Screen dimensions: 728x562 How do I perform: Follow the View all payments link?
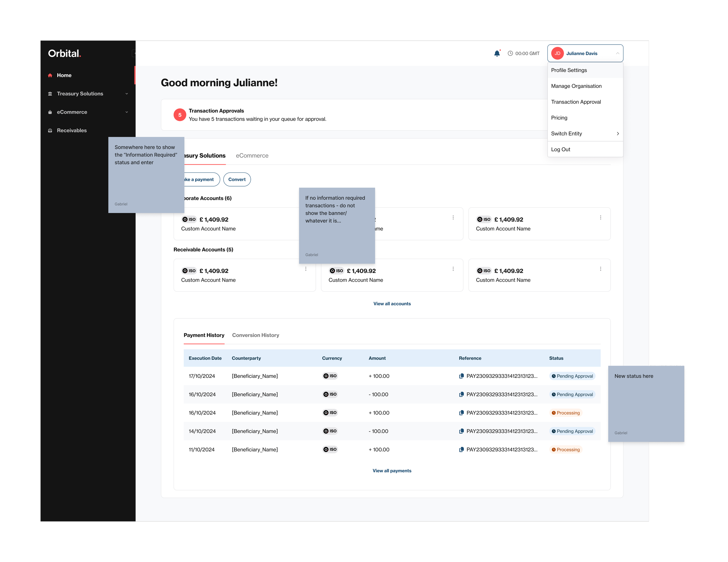pos(392,471)
